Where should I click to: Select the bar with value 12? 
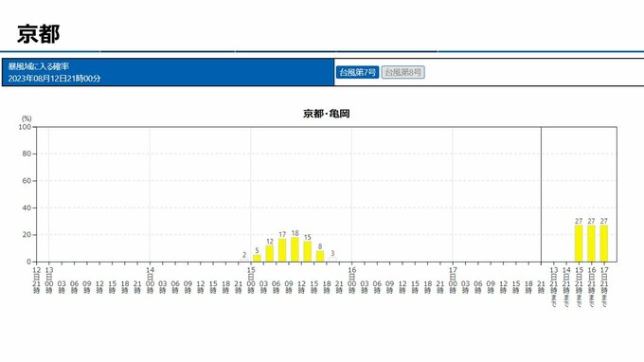pos(269,254)
